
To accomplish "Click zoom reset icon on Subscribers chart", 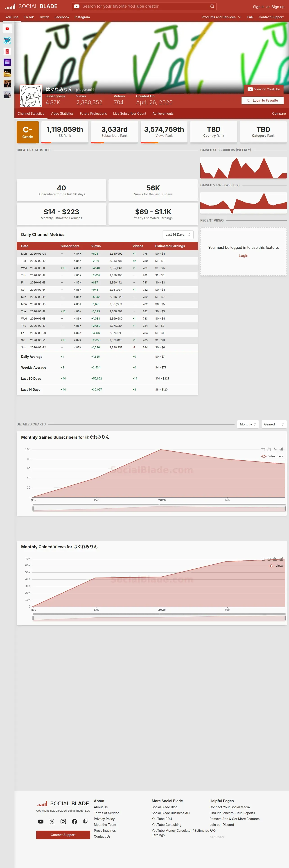I will point(269,450).
